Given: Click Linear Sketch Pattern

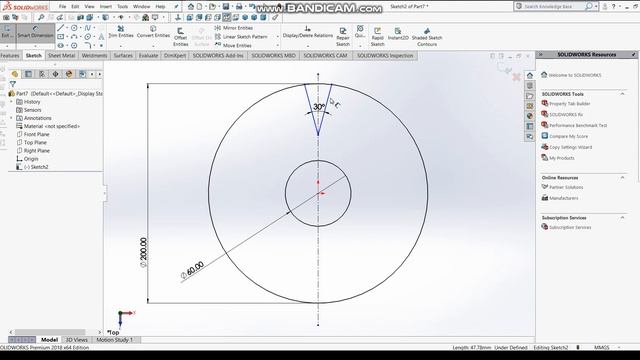Looking at the screenshot, I should coord(241,37).
